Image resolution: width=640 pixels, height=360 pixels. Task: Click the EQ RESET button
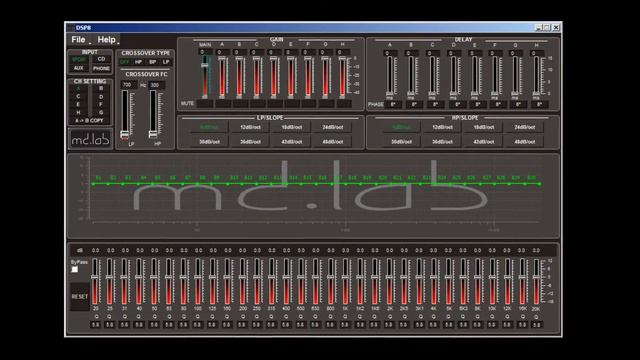pyautogui.click(x=80, y=296)
